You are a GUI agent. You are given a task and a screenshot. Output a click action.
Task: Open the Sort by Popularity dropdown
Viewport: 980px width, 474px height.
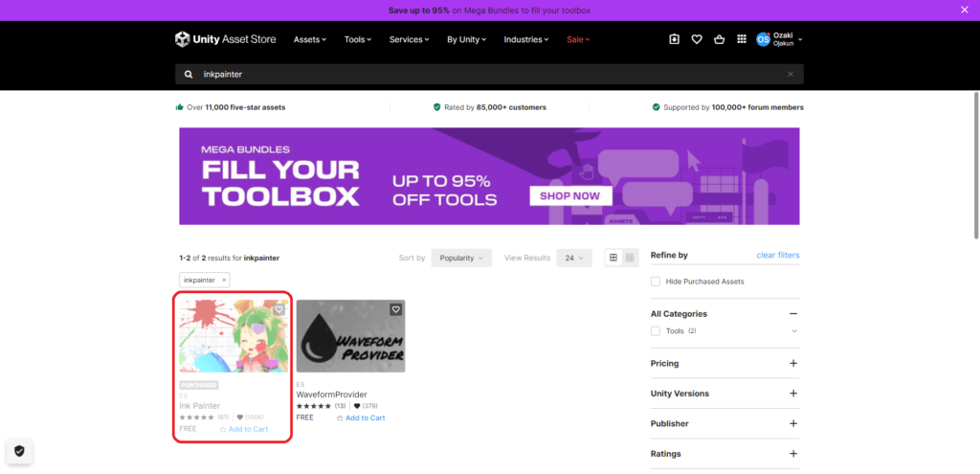pos(461,258)
